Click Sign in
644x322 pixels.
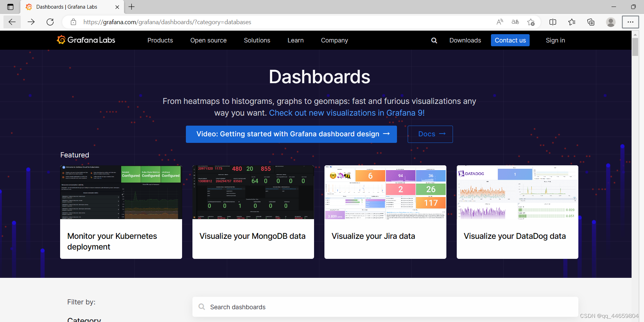coord(555,40)
